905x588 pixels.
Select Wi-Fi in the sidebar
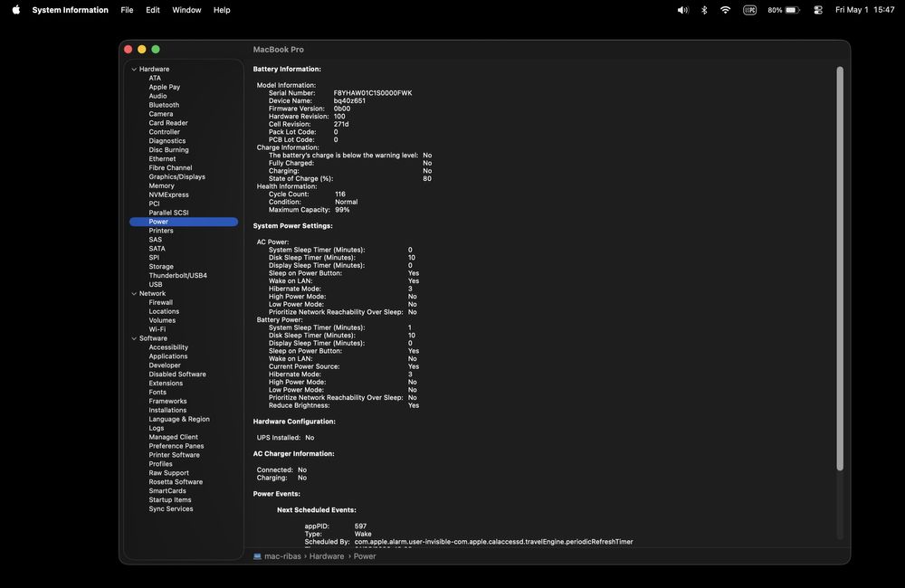pyautogui.click(x=157, y=329)
